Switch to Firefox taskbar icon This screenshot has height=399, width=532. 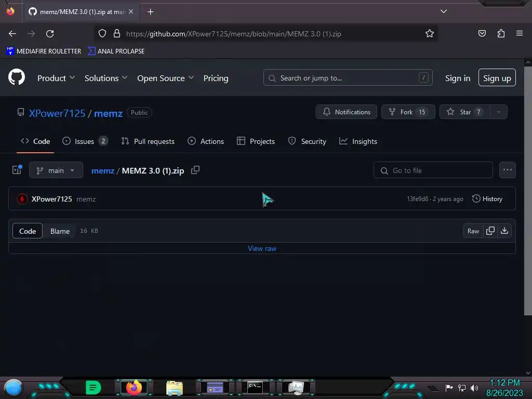point(134,388)
